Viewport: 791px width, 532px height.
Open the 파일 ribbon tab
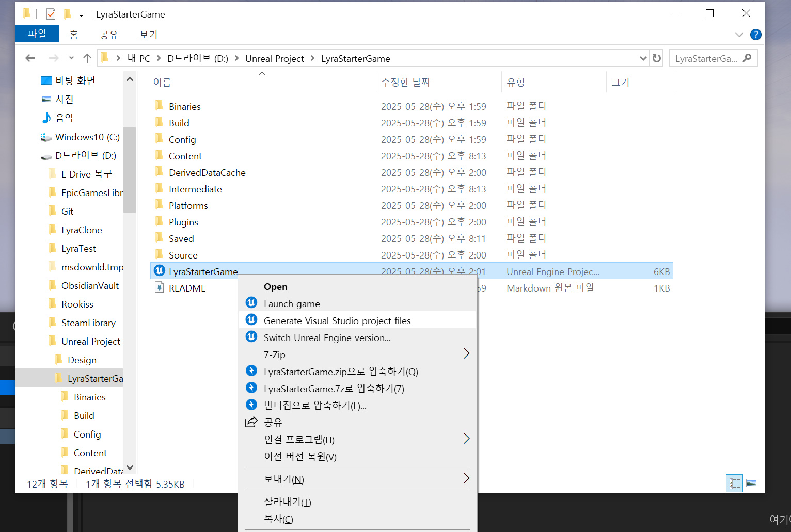[37, 34]
